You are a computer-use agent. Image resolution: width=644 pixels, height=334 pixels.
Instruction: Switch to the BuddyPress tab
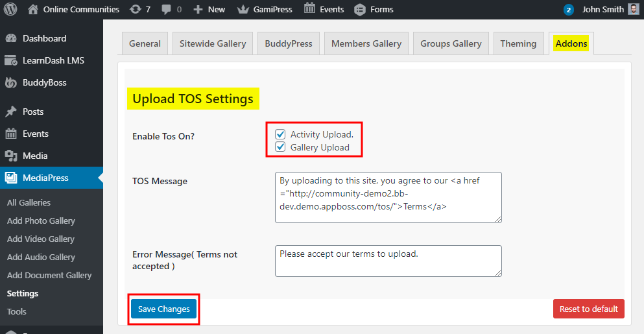289,43
